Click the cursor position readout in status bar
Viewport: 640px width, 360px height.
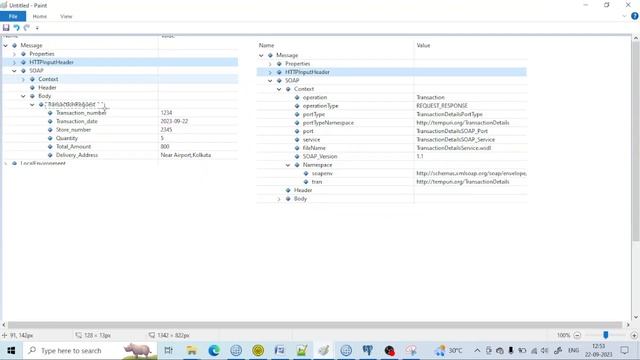pyautogui.click(x=18, y=335)
